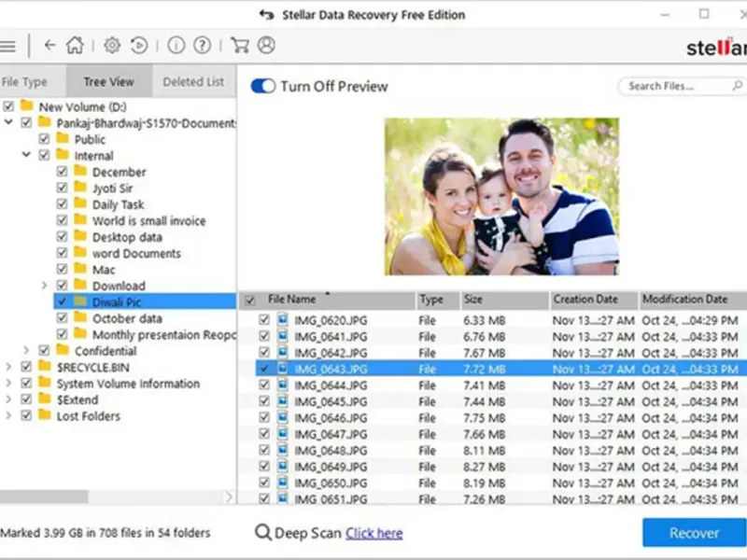Open the settings gear icon
Image resolution: width=747 pixels, height=560 pixels.
[x=112, y=45]
